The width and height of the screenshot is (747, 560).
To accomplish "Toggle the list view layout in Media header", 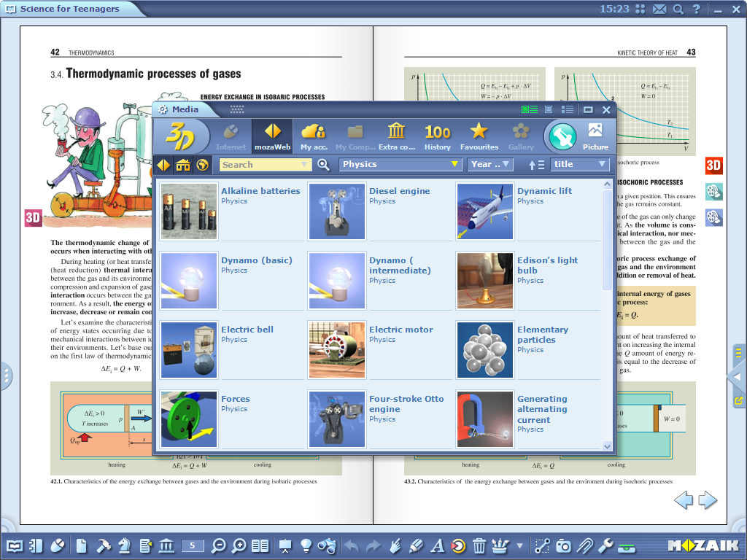I will tap(567, 109).
